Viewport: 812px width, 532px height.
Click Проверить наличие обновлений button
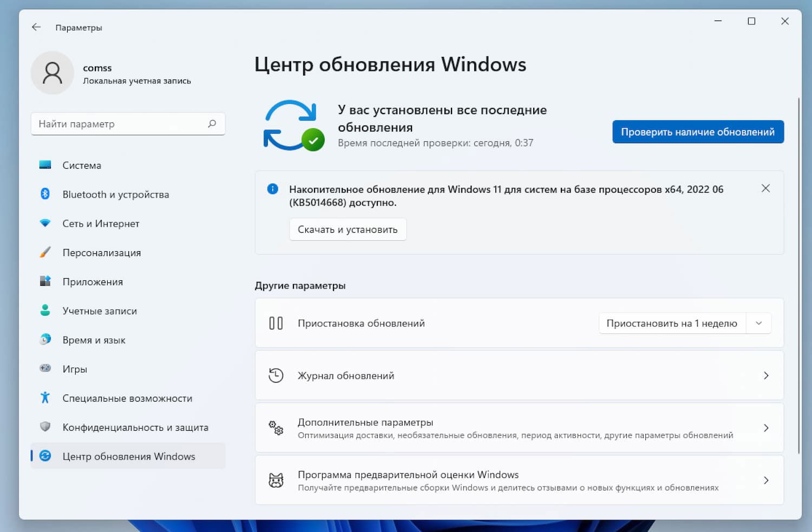tap(698, 132)
